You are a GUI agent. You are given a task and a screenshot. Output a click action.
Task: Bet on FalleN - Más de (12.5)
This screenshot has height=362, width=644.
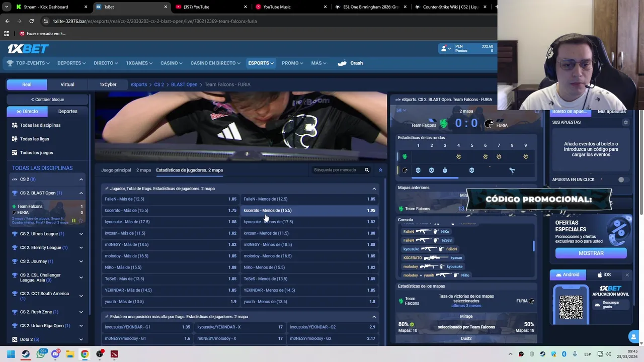click(x=171, y=199)
